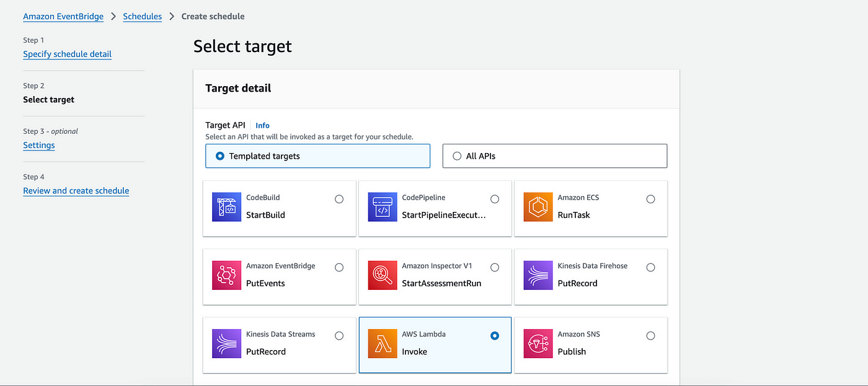This screenshot has width=868, height=386.
Task: Click the Kinesis Data Firehose icon
Action: 538,275
